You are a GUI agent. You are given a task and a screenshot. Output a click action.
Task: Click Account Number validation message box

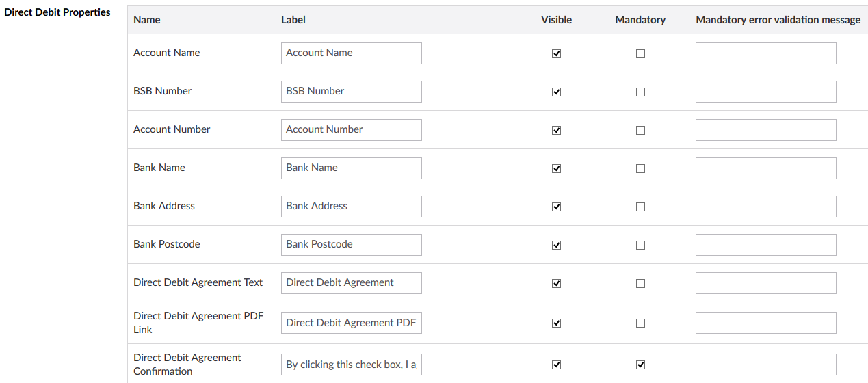[765, 130]
